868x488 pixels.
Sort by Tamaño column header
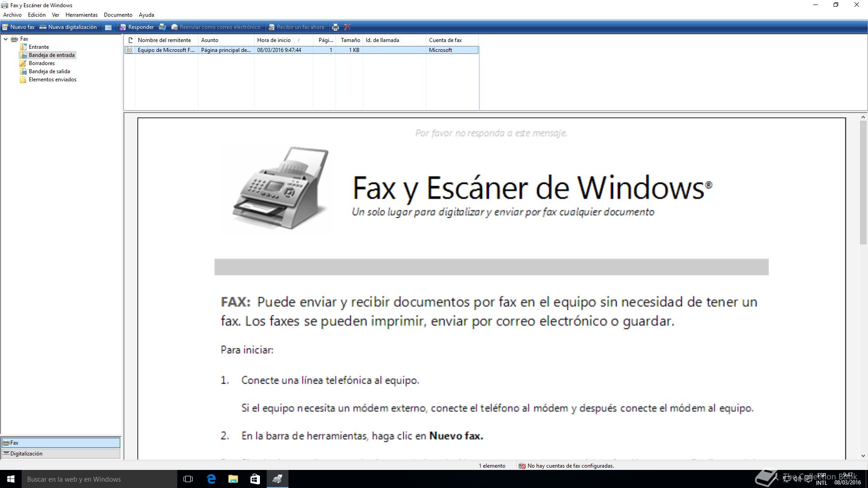(x=349, y=40)
